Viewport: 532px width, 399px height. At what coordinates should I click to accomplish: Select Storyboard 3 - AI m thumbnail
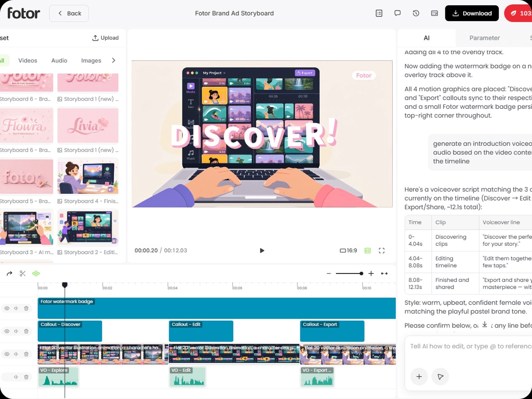coord(26,228)
